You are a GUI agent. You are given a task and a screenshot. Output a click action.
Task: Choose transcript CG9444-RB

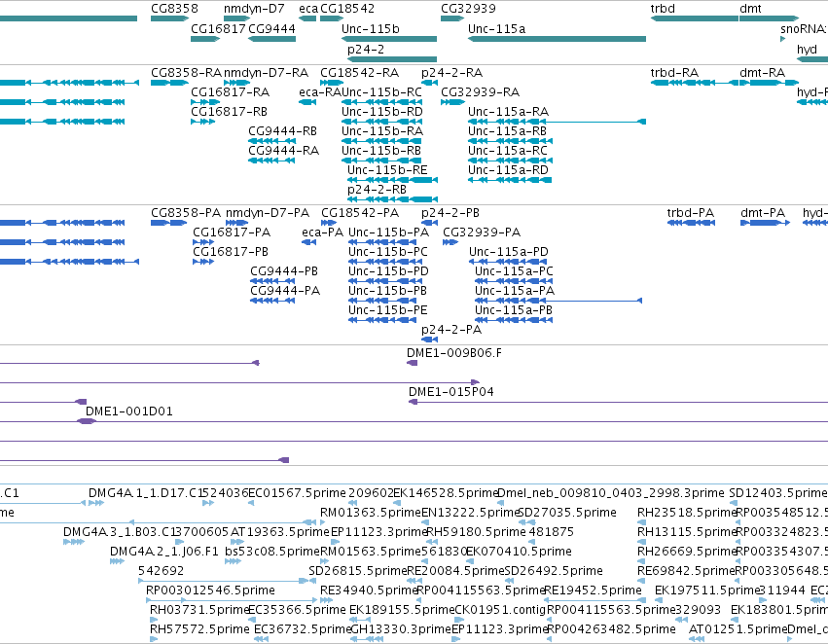click(272, 141)
